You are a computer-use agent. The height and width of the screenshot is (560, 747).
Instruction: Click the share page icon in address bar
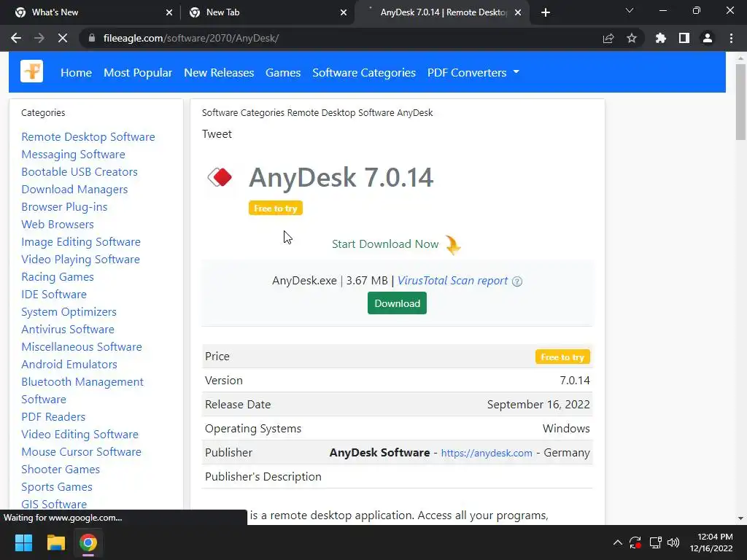608,38
